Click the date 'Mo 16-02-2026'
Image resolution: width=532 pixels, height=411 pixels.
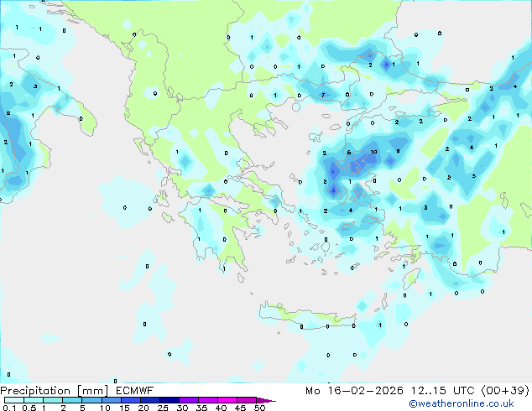point(354,391)
